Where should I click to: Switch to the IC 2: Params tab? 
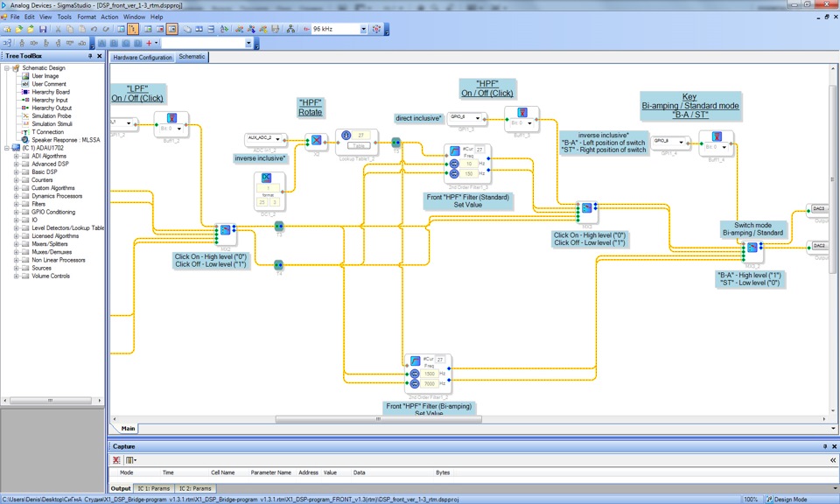pyautogui.click(x=195, y=488)
